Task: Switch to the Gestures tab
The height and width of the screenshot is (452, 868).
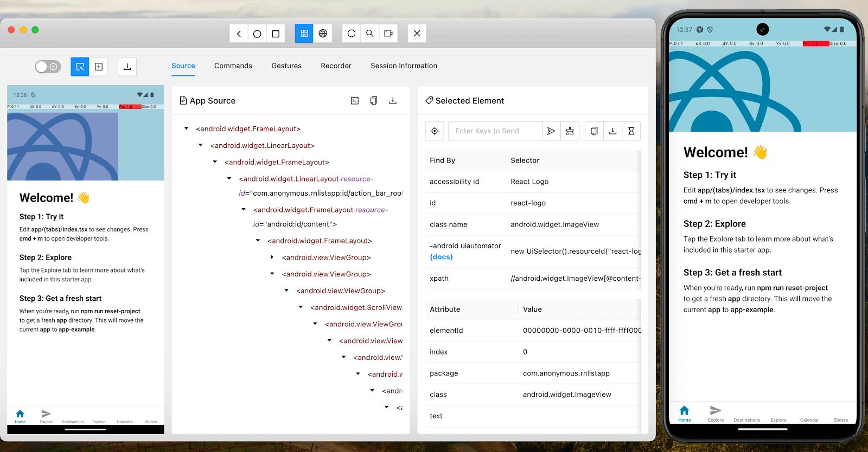Action: [x=286, y=66]
